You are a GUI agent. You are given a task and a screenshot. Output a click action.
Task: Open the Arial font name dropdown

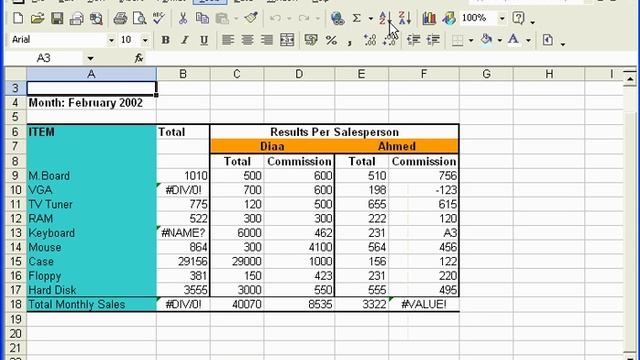click(111, 40)
